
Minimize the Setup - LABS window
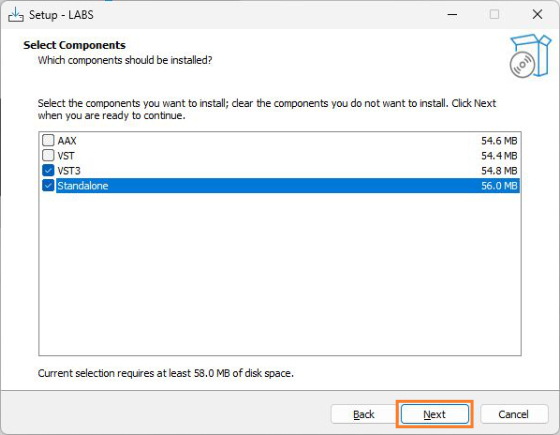452,15
